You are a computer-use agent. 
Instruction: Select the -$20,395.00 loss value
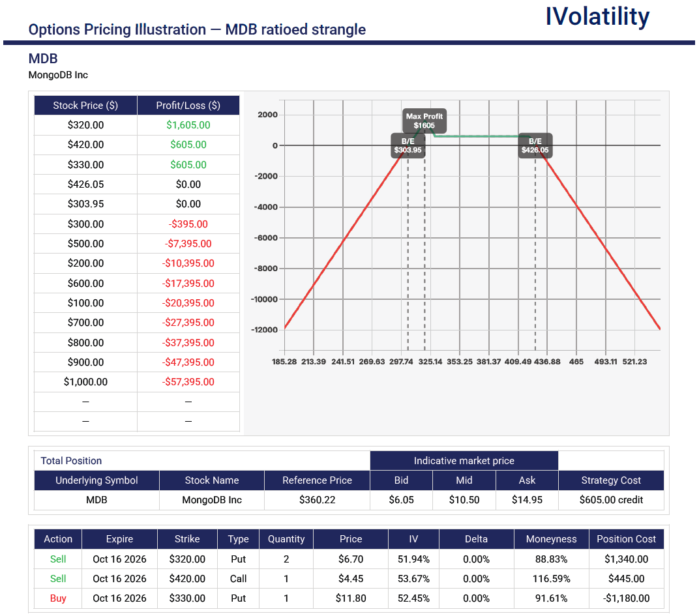[x=188, y=303]
